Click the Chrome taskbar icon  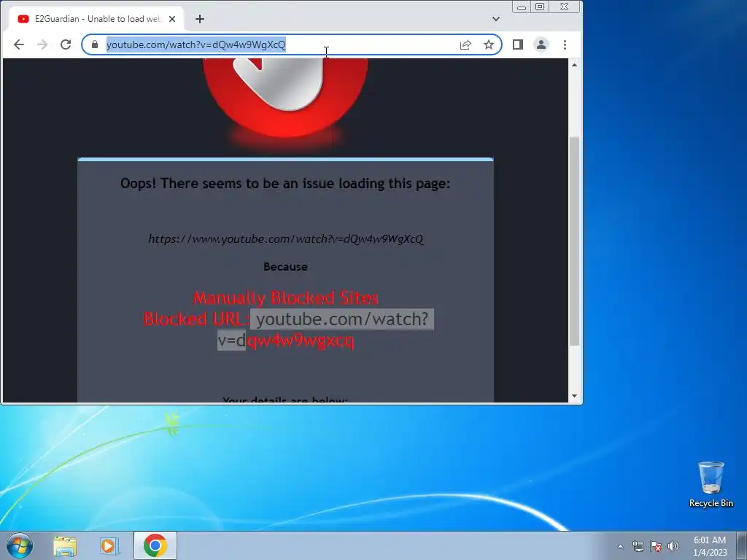(x=155, y=545)
